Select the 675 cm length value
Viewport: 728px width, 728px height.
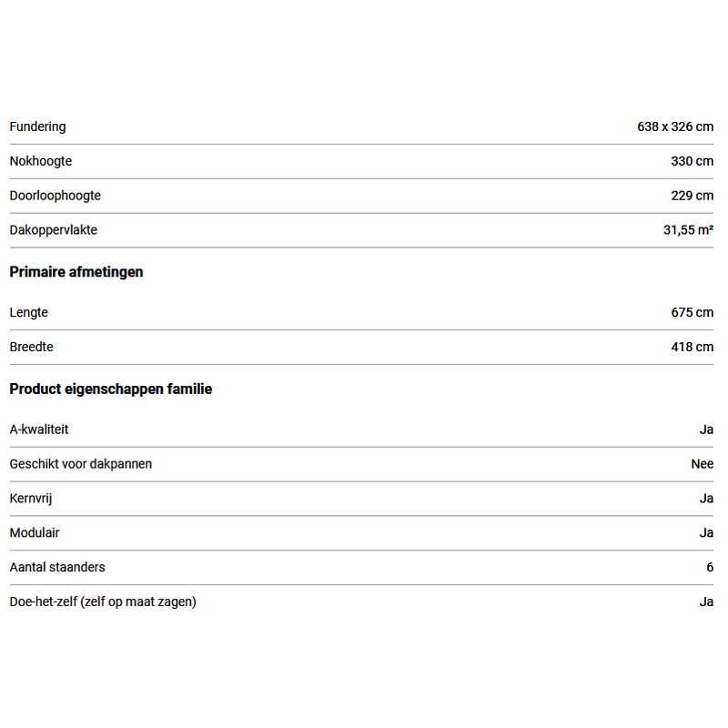pyautogui.click(x=692, y=312)
